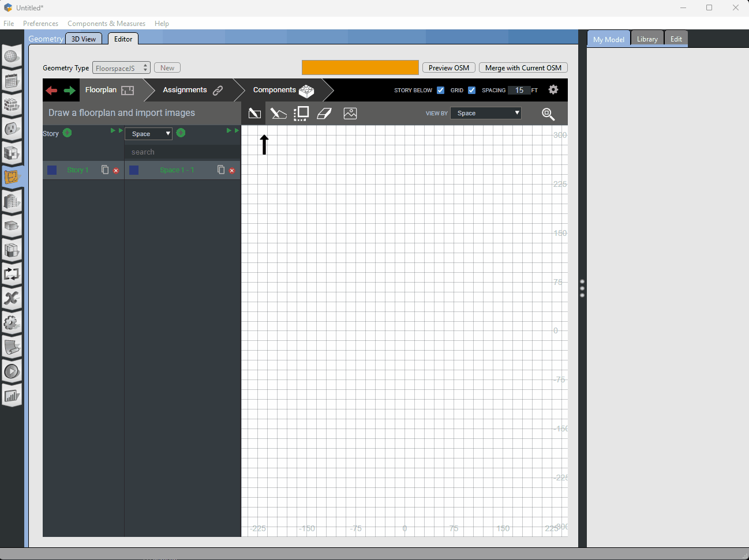Image resolution: width=749 pixels, height=560 pixels.
Task: Duplicate Story 1 using copy icon
Action: 105,170
